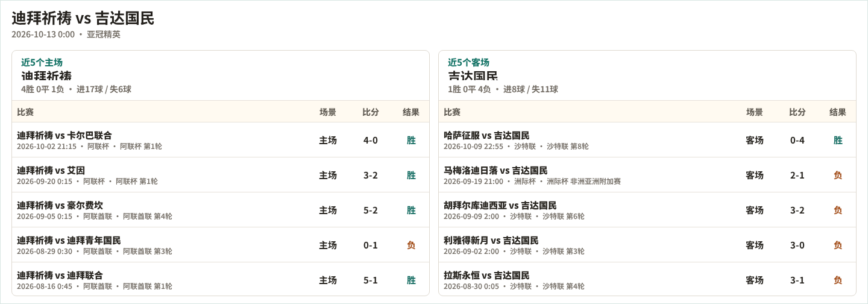Open match 胡拜尔库迪西亚 vs 吉达国民
This screenshot has height=304, width=868.
tap(500, 205)
